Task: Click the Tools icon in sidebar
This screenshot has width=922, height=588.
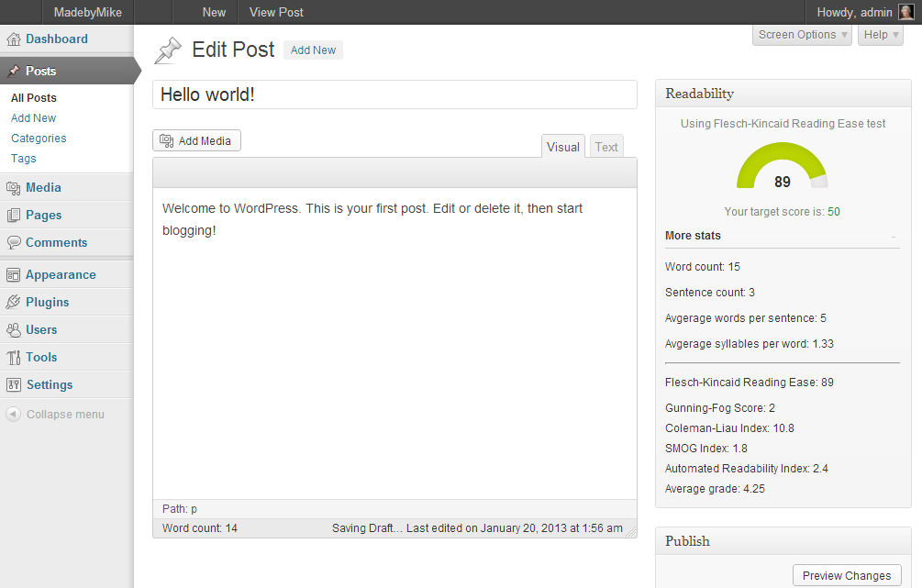Action: tap(13, 358)
